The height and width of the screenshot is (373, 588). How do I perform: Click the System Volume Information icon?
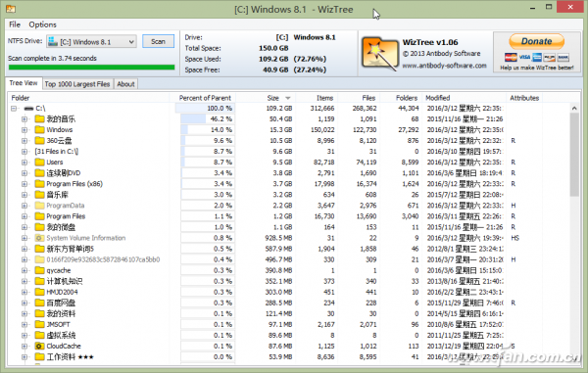click(x=39, y=238)
